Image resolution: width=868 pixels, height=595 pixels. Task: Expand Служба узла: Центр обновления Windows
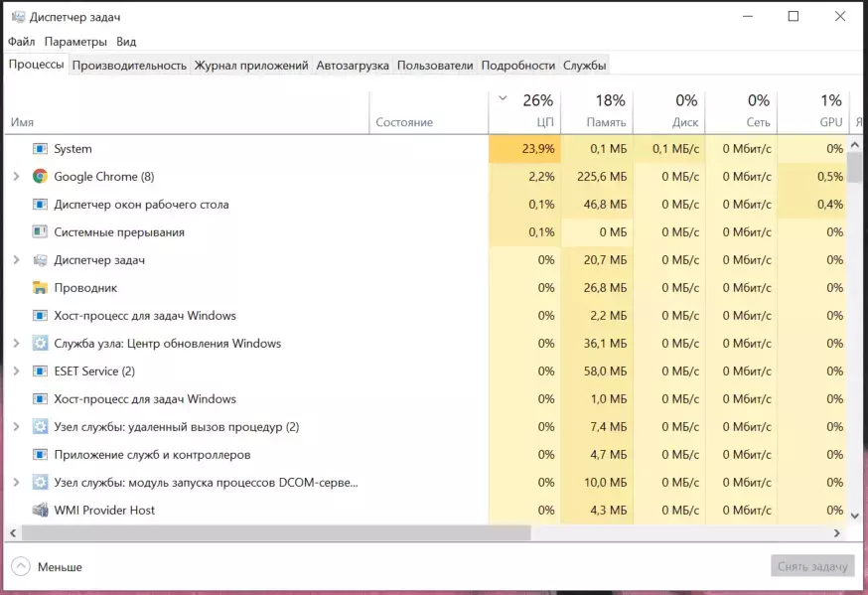tap(17, 343)
